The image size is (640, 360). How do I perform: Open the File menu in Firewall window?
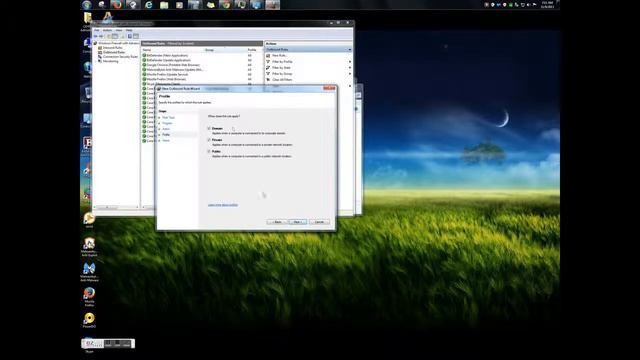point(97,30)
